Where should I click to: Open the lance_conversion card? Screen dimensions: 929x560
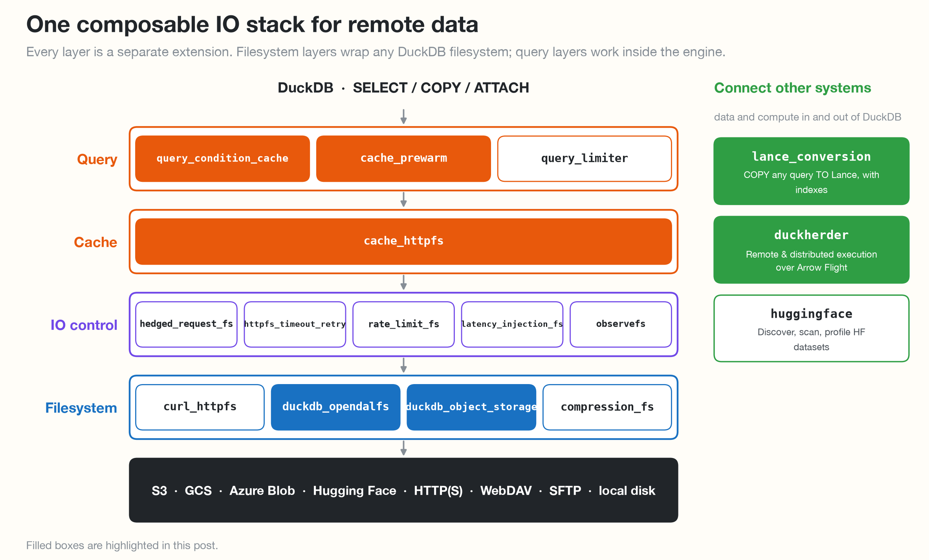tap(812, 171)
